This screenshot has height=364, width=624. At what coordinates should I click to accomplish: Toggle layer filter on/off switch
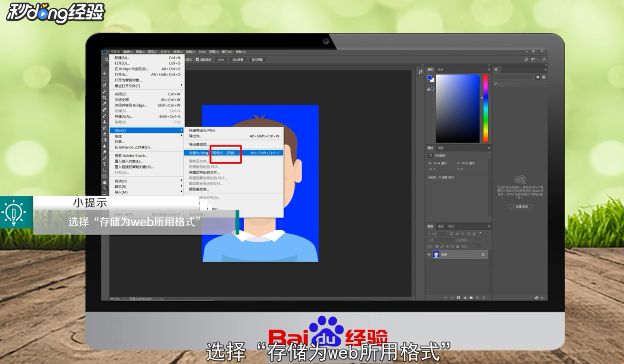(x=480, y=233)
